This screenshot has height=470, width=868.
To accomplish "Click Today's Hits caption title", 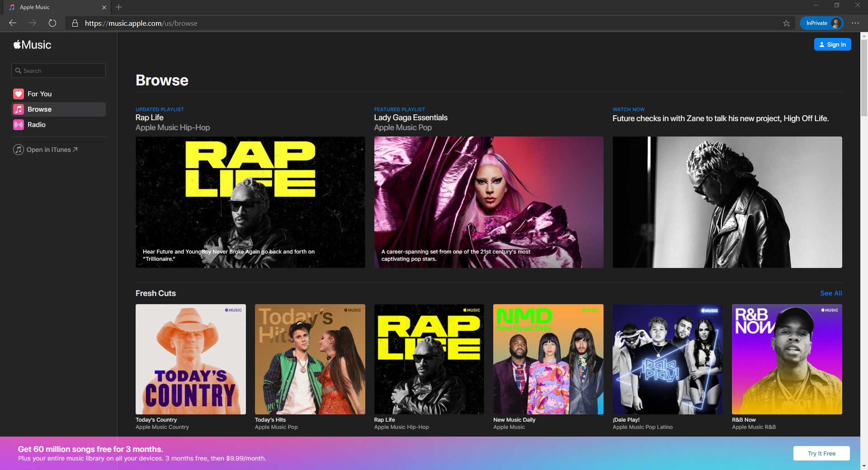I will tap(270, 420).
